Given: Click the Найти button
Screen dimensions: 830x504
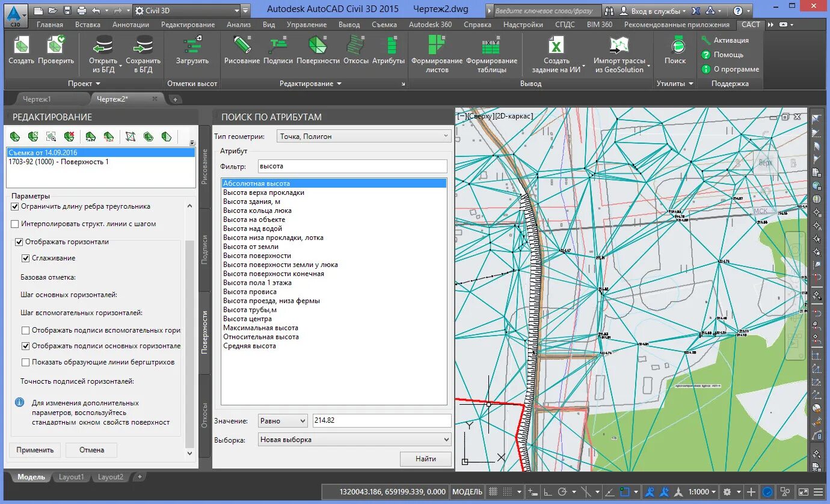Looking at the screenshot, I should (x=426, y=459).
